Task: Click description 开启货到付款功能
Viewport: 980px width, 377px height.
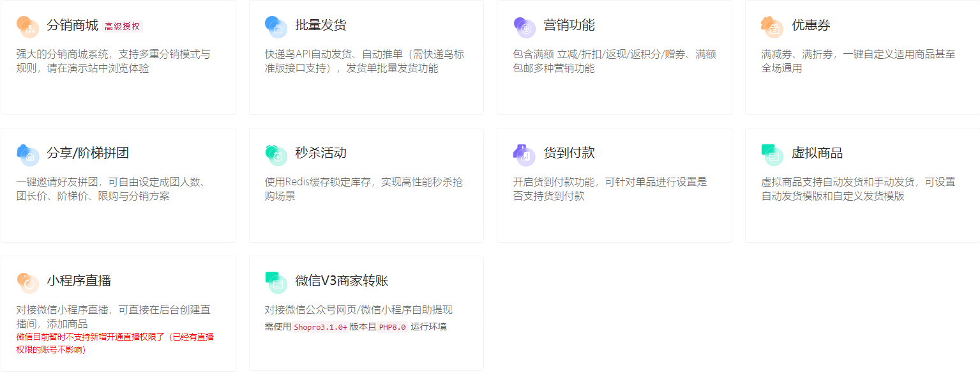Action: tap(610, 189)
